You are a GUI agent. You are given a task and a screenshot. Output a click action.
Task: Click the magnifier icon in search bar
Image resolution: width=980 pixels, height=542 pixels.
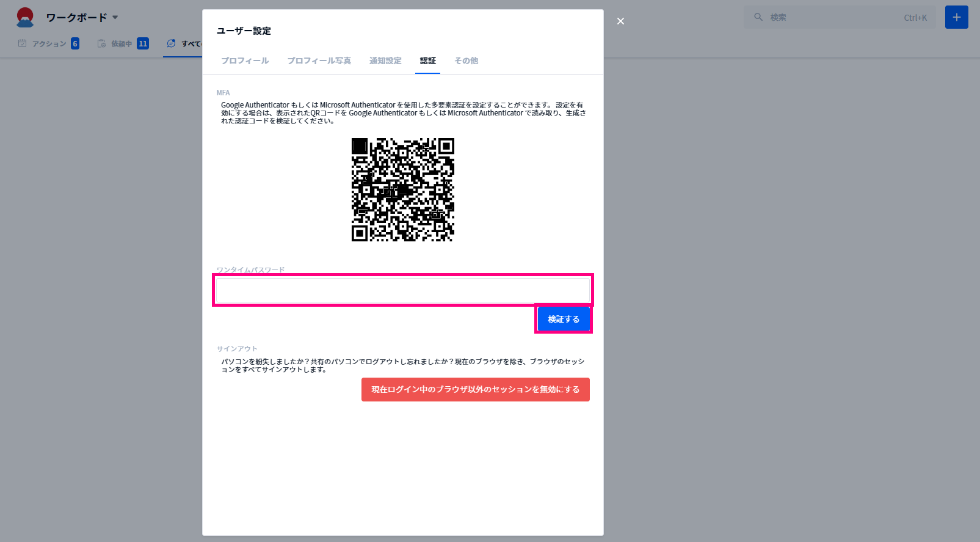(758, 17)
